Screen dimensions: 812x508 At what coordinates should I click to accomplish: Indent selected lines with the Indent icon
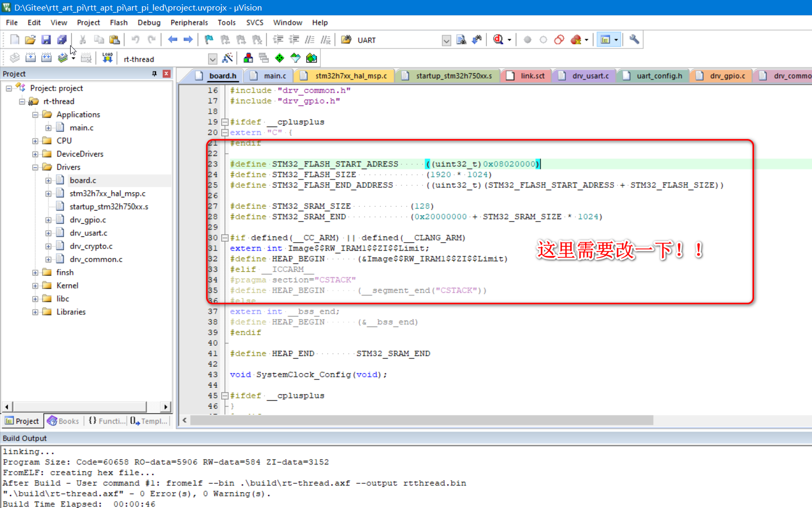278,40
